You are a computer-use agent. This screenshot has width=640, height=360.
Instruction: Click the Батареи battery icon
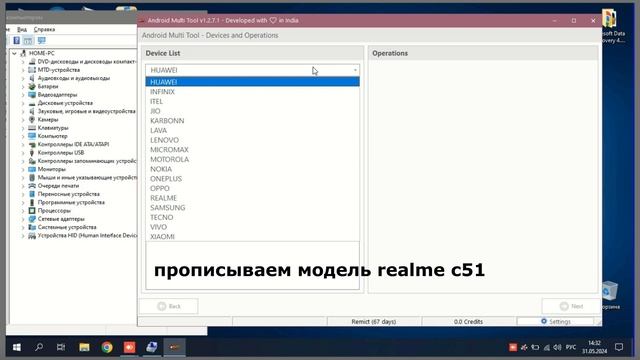click(32, 87)
